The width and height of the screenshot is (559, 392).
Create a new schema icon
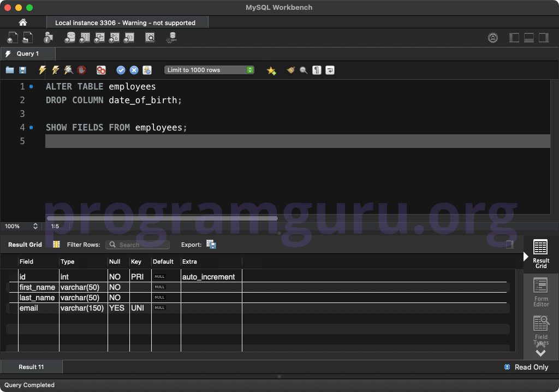click(x=70, y=38)
